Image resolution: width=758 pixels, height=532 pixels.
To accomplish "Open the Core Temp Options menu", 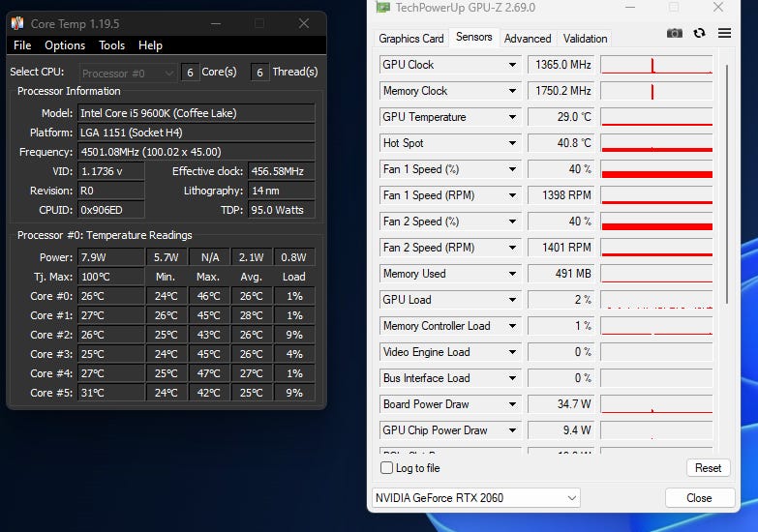I will 65,45.
